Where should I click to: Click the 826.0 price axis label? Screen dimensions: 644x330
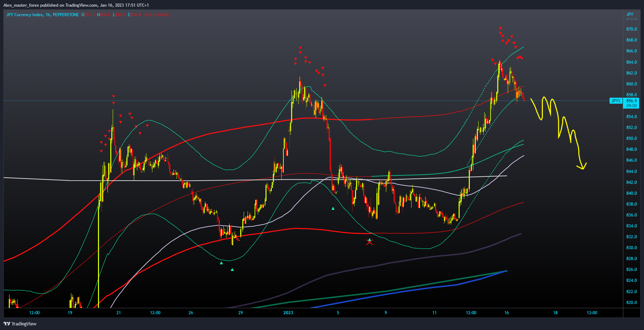pos(631,270)
